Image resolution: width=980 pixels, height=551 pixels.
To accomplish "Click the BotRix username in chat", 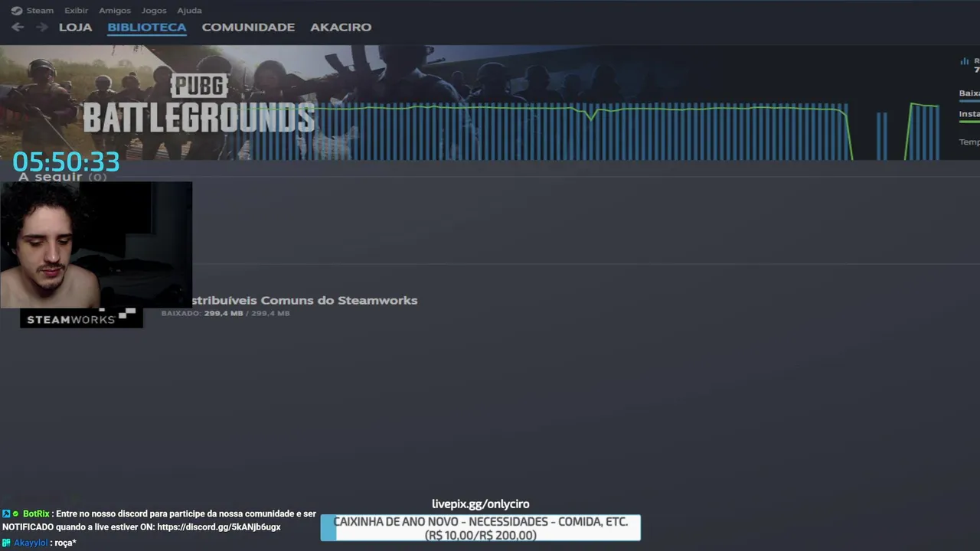I will tap(36, 514).
